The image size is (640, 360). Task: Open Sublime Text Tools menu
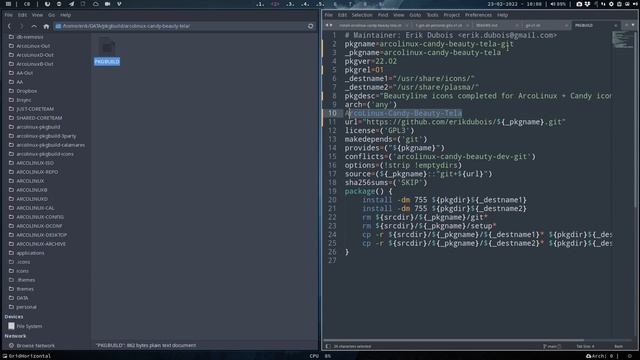coord(432,15)
